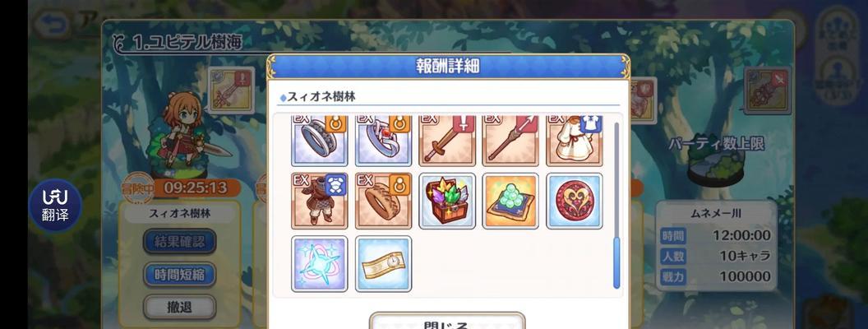The height and width of the screenshot is (329, 868).
Task: Select the EX brown boots armor reward icon
Action: tap(320, 201)
